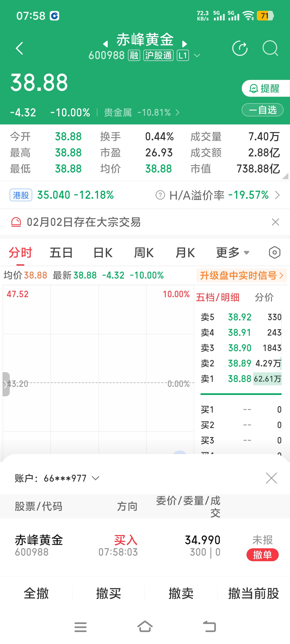The width and height of the screenshot is (290, 644).
Task: Open the 更多 chart period dropdown
Action: point(233,253)
